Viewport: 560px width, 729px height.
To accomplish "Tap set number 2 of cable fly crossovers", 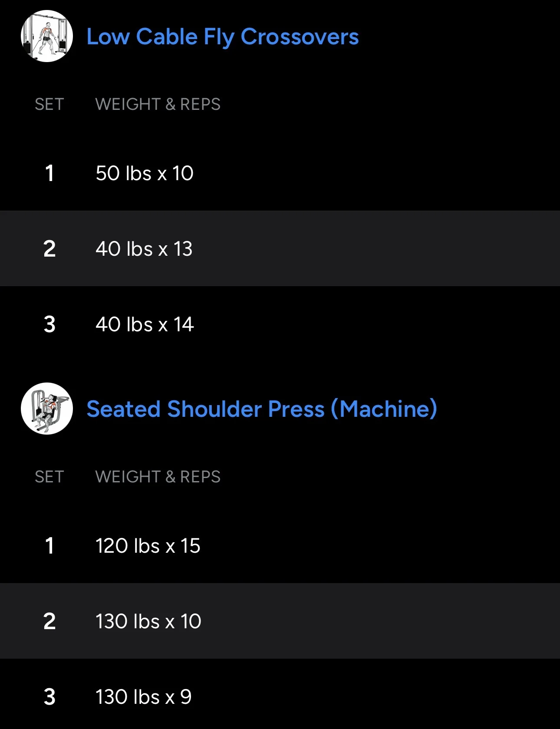I will click(49, 249).
